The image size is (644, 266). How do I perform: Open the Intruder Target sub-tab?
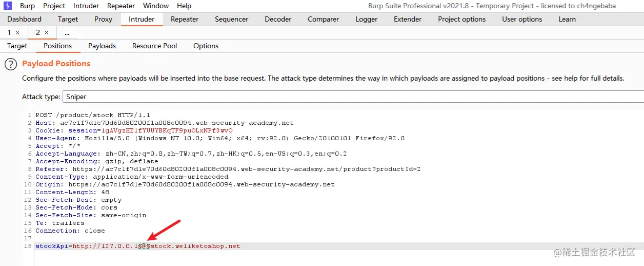click(x=17, y=46)
